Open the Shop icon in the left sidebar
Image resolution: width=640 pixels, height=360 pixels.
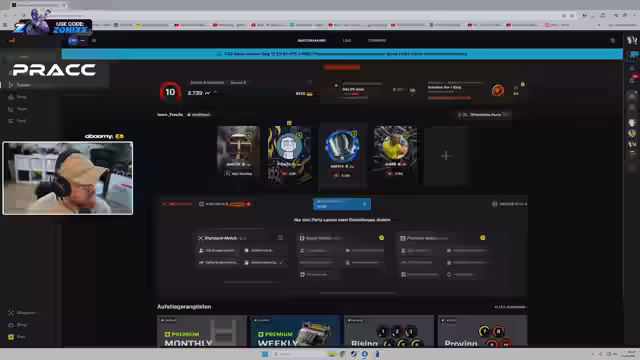pos(11,325)
